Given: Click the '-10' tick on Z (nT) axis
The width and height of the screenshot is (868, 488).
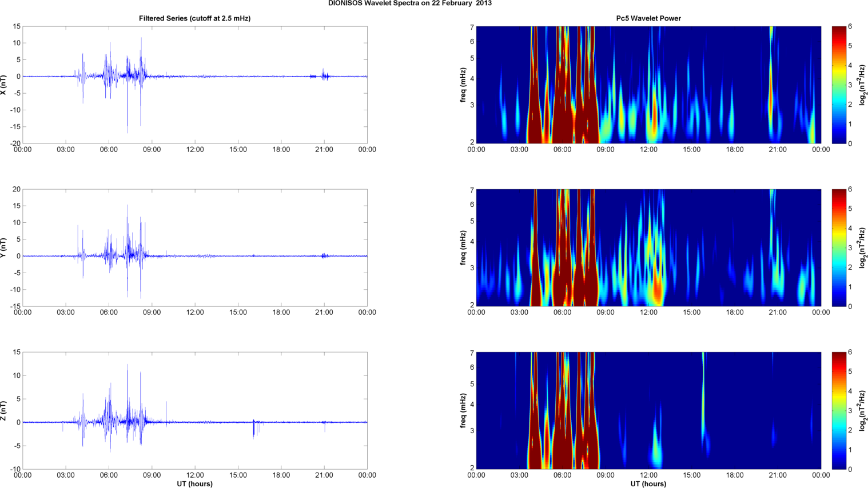Looking at the screenshot, I should pos(14,469).
